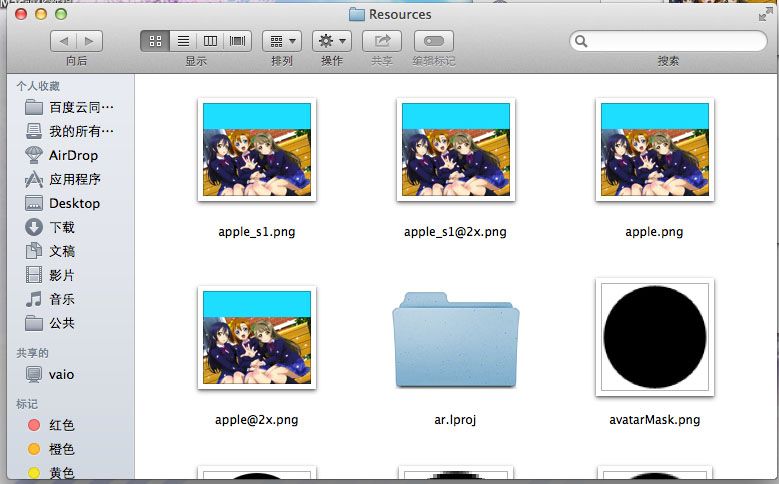Switch to column view mode
Screen dimensions: 779x484
210,41
